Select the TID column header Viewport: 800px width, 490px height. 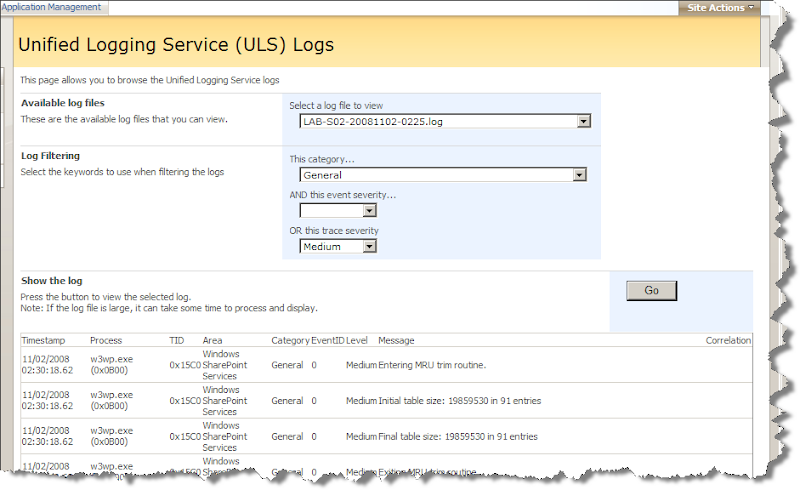point(177,341)
